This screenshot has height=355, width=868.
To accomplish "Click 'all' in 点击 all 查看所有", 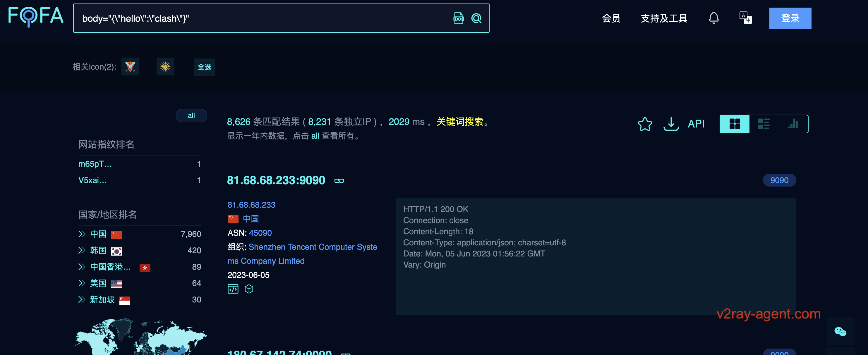I will pos(315,136).
